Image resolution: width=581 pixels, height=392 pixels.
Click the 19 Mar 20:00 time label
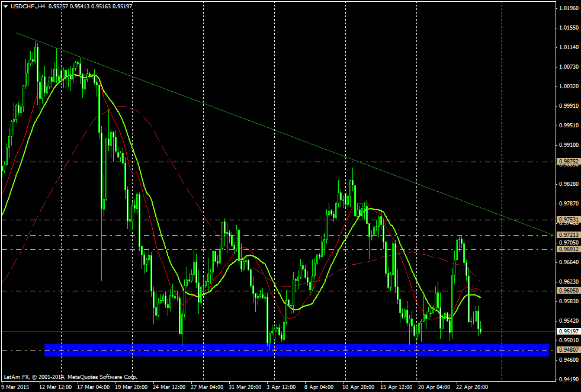pyautogui.click(x=133, y=387)
